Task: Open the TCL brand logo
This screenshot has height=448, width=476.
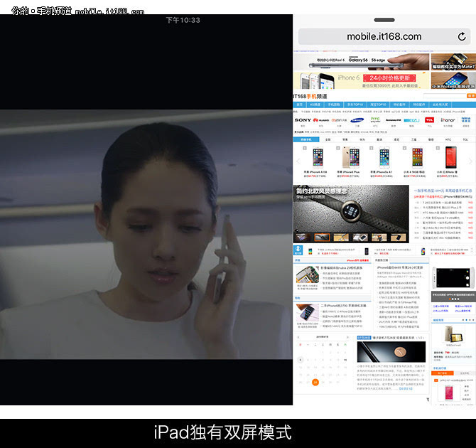Action: coord(429,120)
